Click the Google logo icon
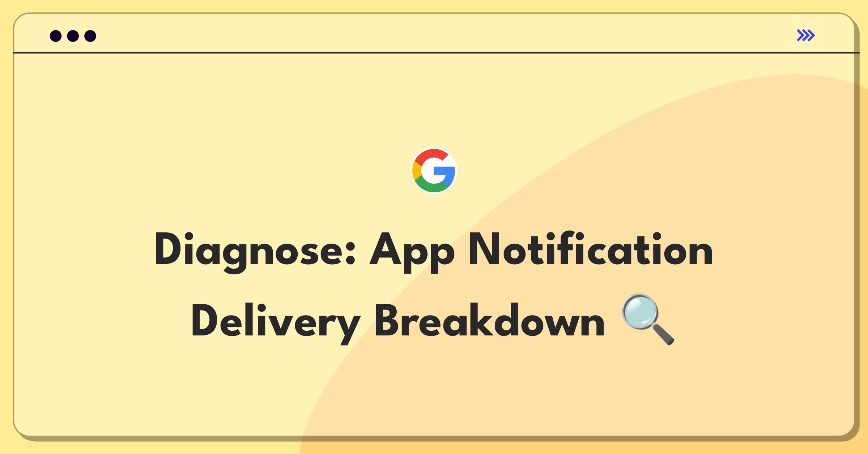The image size is (868, 454). tap(435, 166)
